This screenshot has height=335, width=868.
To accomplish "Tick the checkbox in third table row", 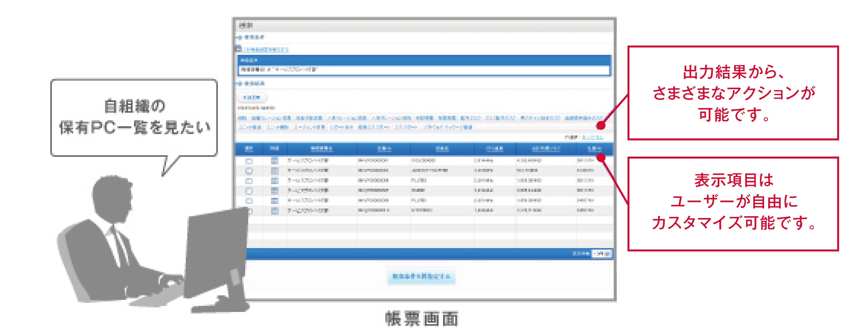I will (249, 181).
